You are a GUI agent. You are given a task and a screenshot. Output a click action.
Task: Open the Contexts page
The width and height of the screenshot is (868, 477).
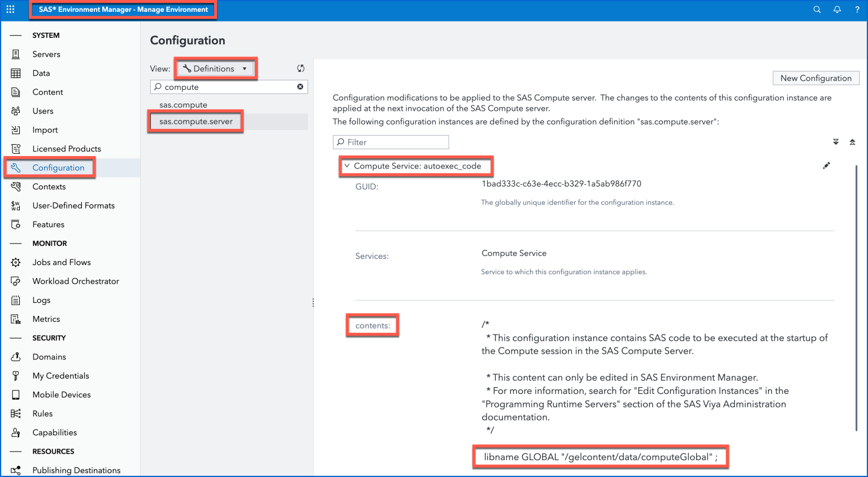pos(49,187)
